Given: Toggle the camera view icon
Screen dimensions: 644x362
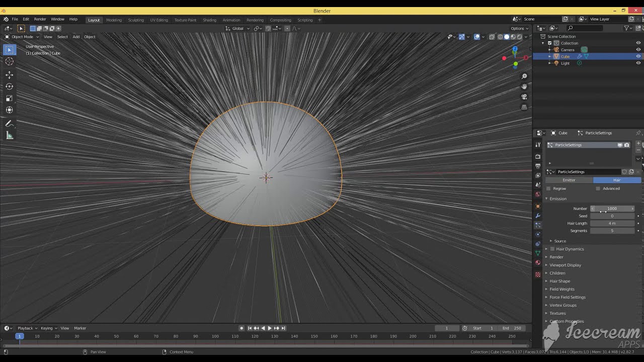Looking at the screenshot, I should click(524, 97).
